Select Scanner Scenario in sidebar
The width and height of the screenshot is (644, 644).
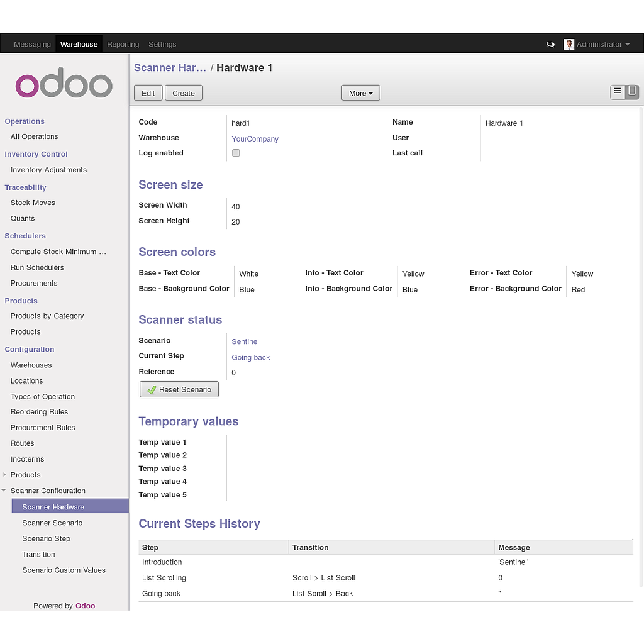[52, 523]
